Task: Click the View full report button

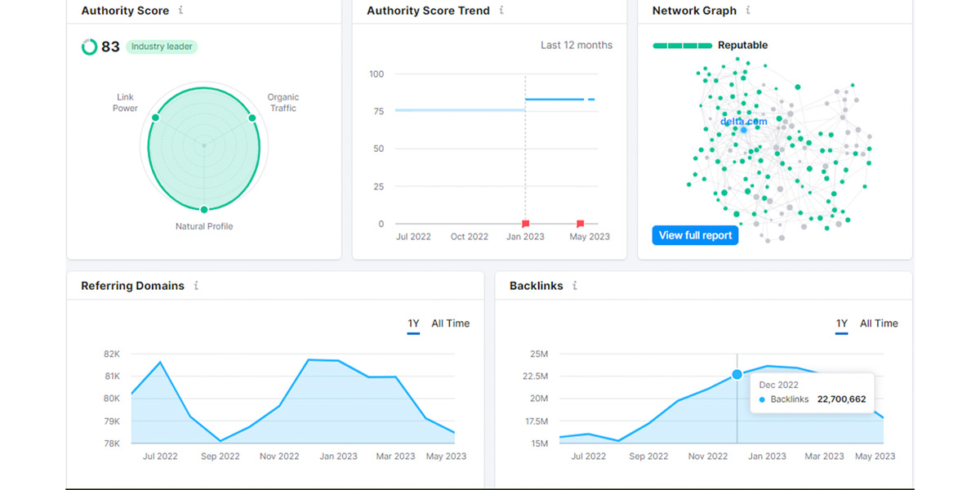Action: 695,235
